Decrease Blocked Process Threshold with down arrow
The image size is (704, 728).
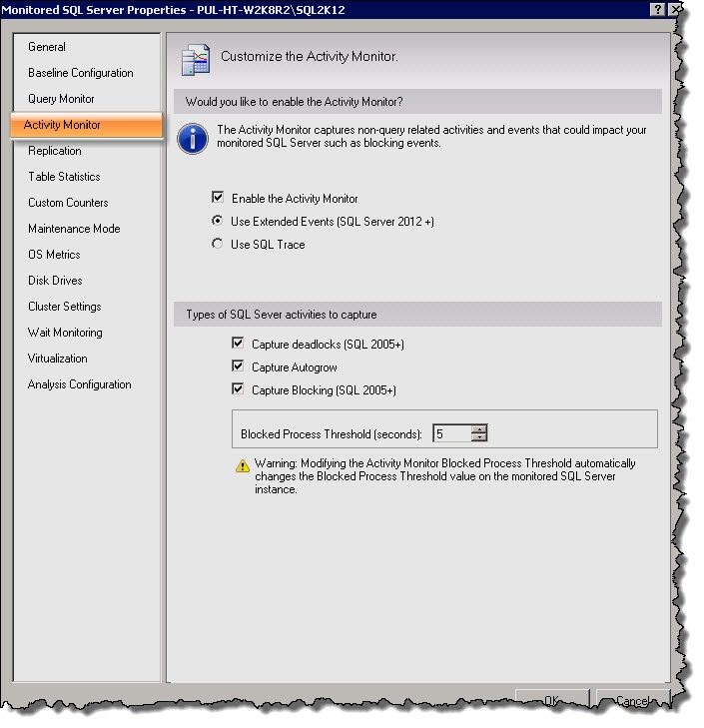pyautogui.click(x=478, y=437)
